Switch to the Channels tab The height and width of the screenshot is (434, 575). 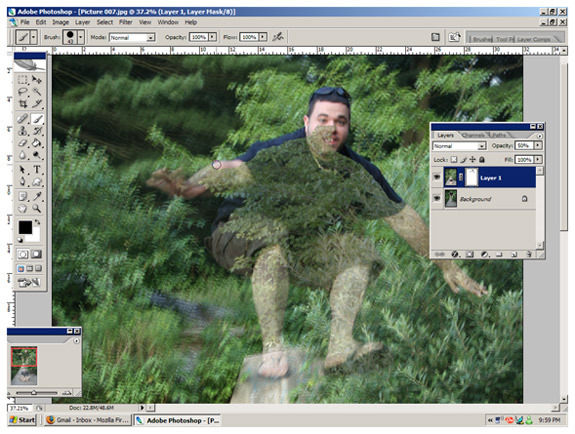(x=473, y=135)
